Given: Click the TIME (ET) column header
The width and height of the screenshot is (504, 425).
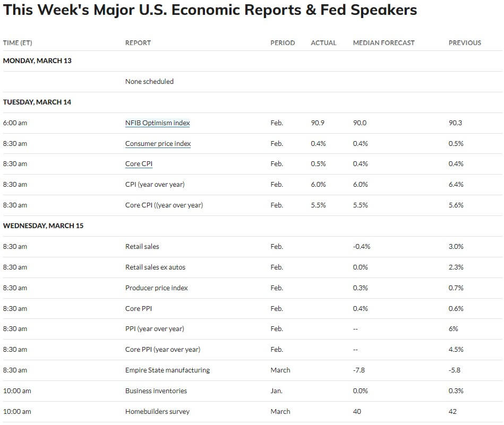Looking at the screenshot, I should 18,43.
